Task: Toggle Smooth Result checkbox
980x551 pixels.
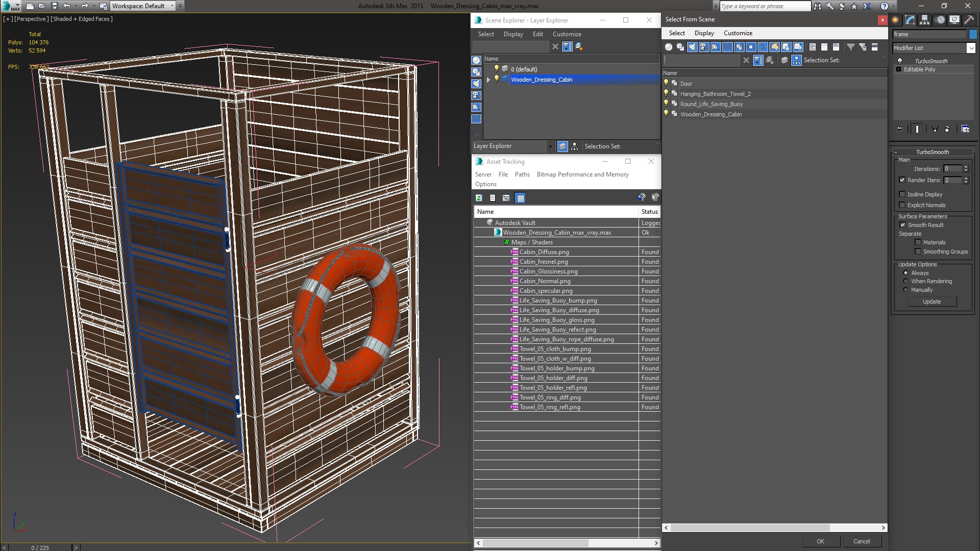Action: tap(902, 225)
